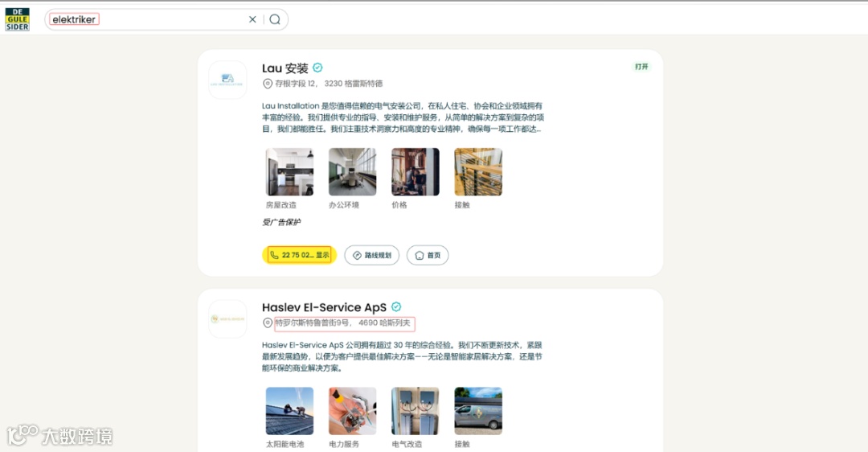Screen dimensions: 868x452
Task: Click the Lau Installation description paragraph
Action: click(403, 117)
